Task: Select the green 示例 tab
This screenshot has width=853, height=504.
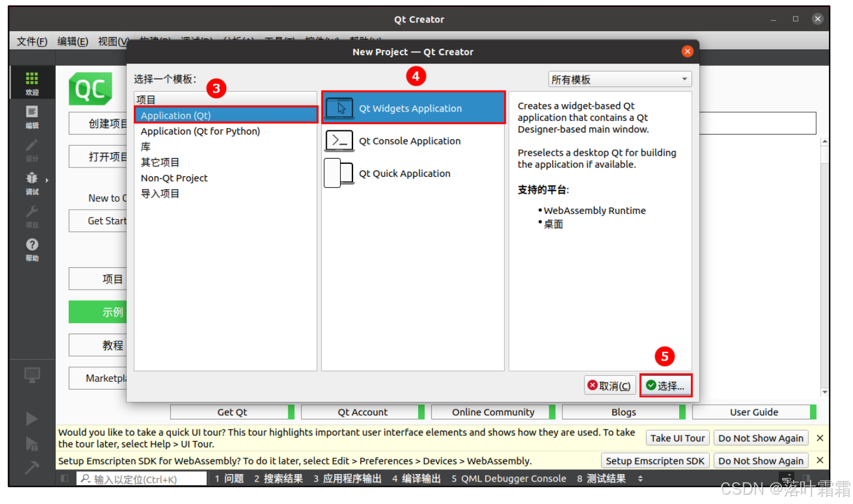Action: point(98,312)
